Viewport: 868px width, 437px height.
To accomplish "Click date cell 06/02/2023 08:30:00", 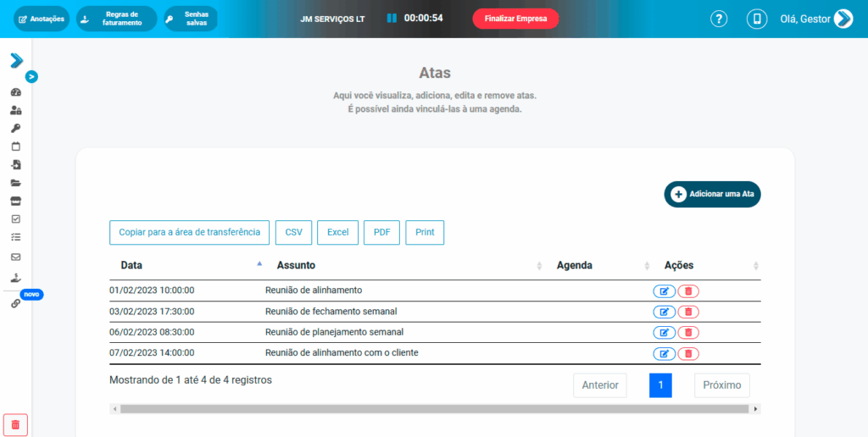I will click(152, 333).
